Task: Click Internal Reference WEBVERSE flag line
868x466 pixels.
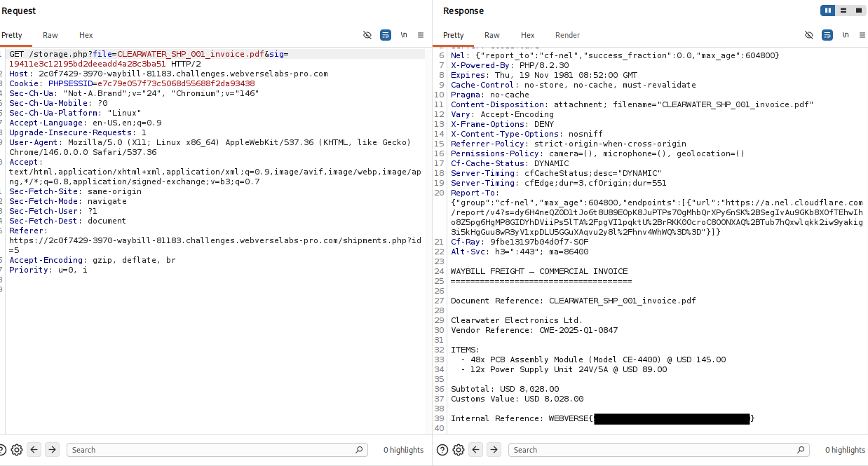Action: [603, 418]
